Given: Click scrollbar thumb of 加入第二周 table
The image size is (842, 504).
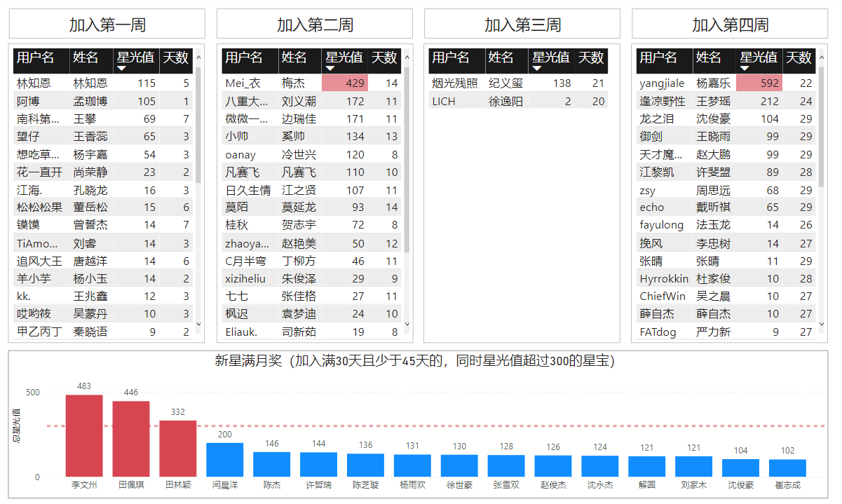Looking at the screenshot, I should [407, 160].
